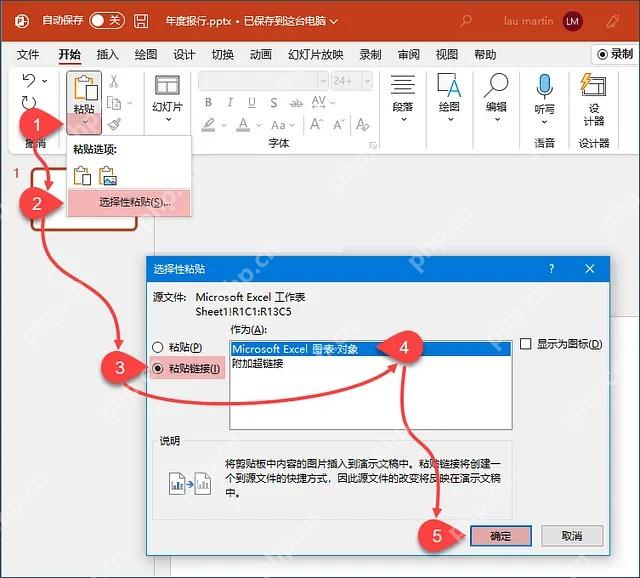Click Use Destination Theme paste option
This screenshot has height=578, width=640.
pos(82,176)
